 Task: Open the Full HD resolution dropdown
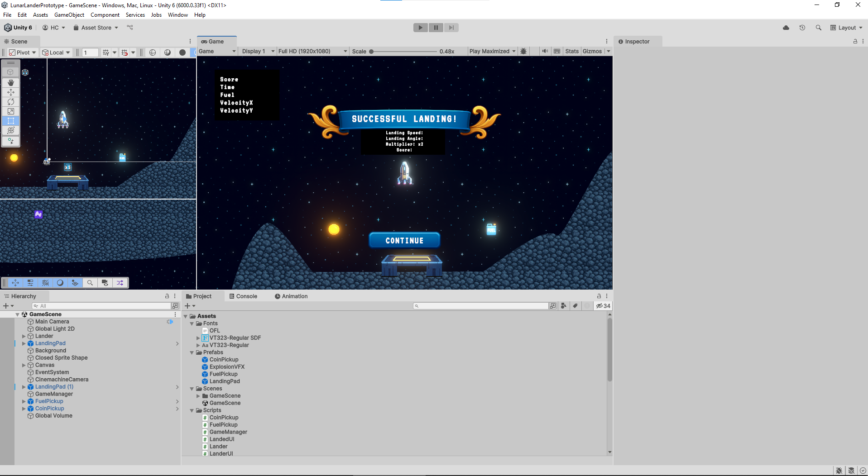(x=312, y=51)
